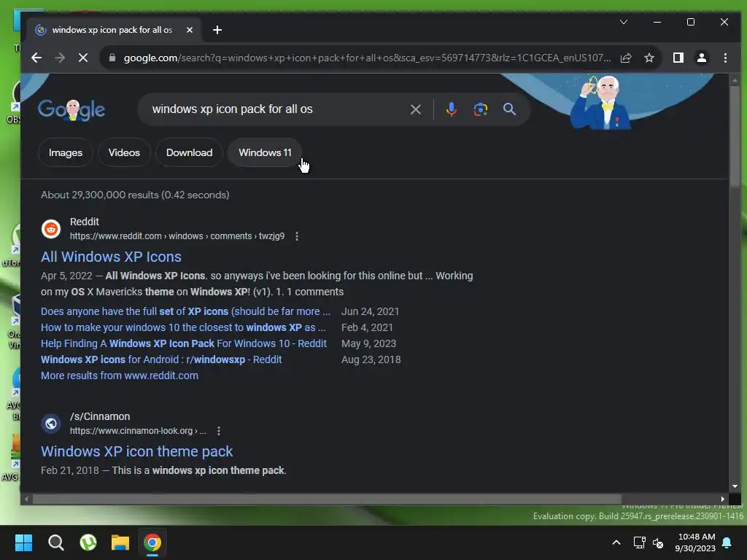Open uTorrent from the taskbar
747x560 pixels.
click(88, 542)
